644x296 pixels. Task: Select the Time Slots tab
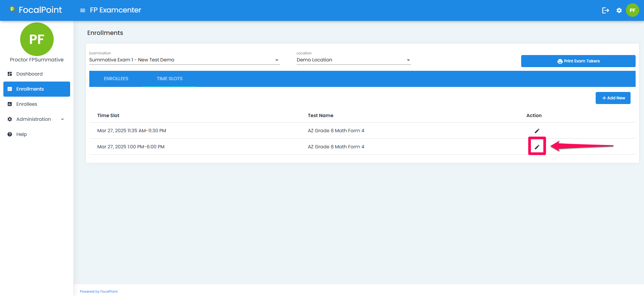tap(170, 79)
